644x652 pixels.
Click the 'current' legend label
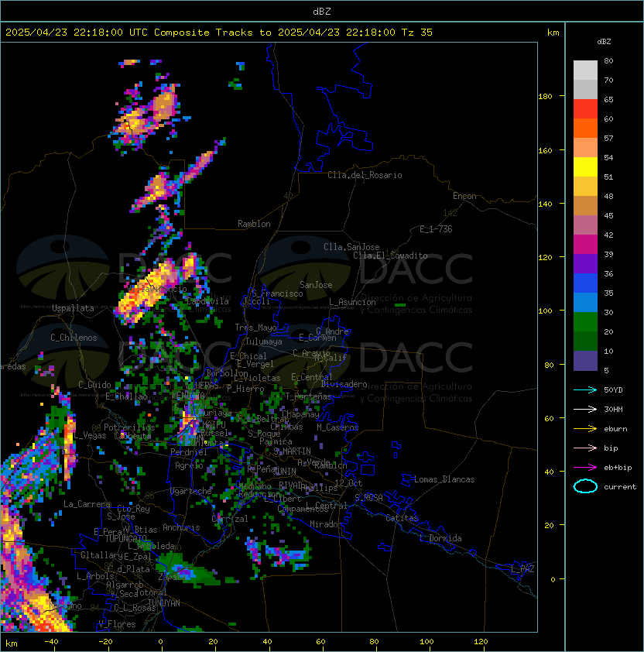(620, 487)
